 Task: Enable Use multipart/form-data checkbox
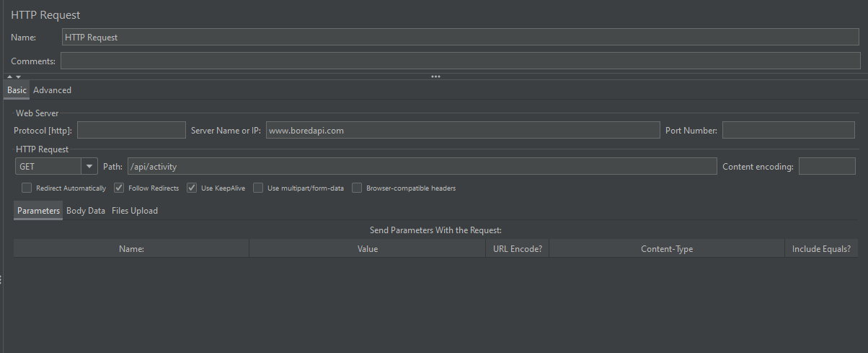coord(258,188)
